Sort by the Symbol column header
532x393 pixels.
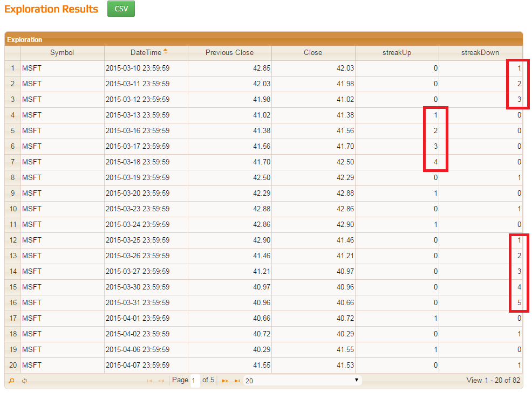pyautogui.click(x=62, y=52)
